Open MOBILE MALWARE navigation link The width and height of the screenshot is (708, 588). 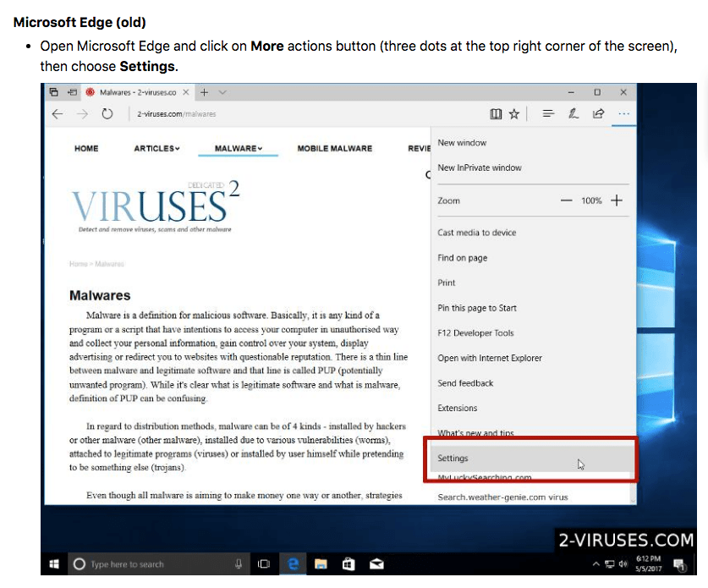tap(335, 149)
